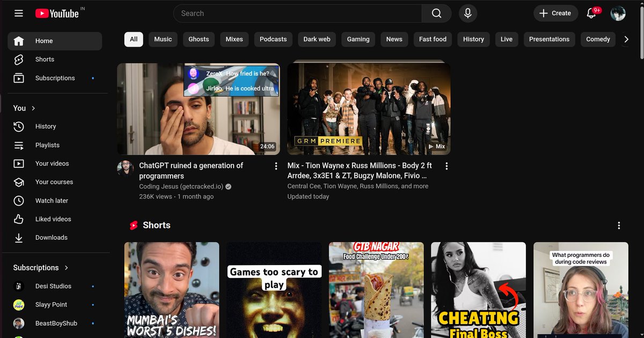Open Downloads from the sidebar
Viewport: 644px width, 338px height.
pyautogui.click(x=52, y=237)
